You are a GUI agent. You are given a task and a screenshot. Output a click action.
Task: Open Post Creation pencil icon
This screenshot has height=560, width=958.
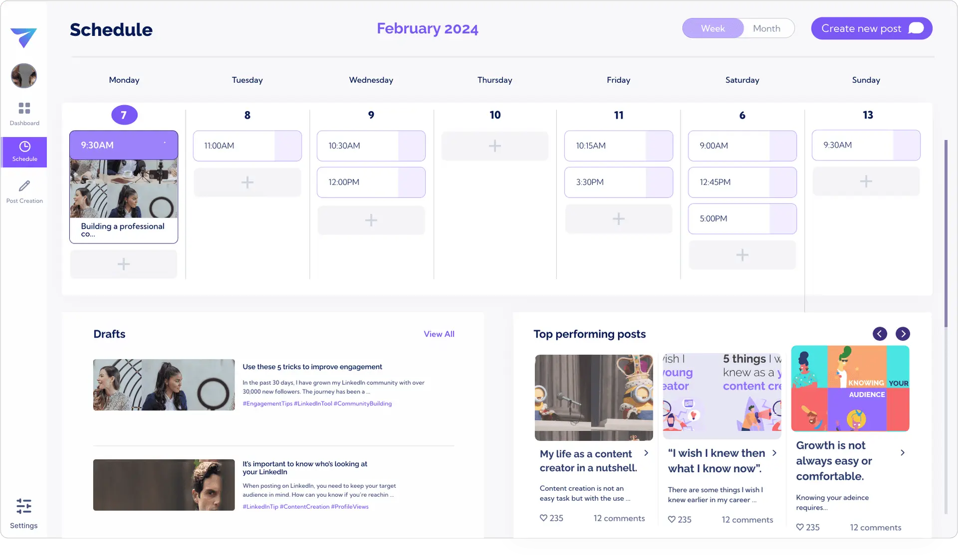24,186
